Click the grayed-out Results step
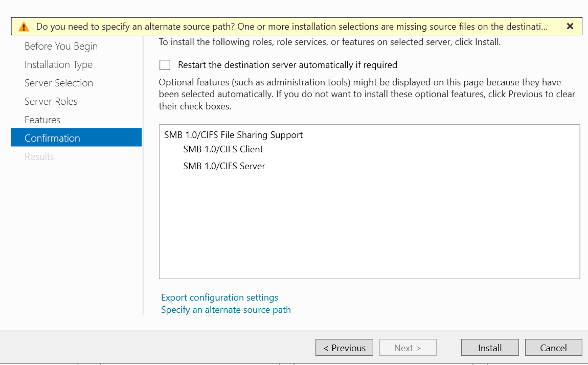588x365 pixels. [39, 156]
